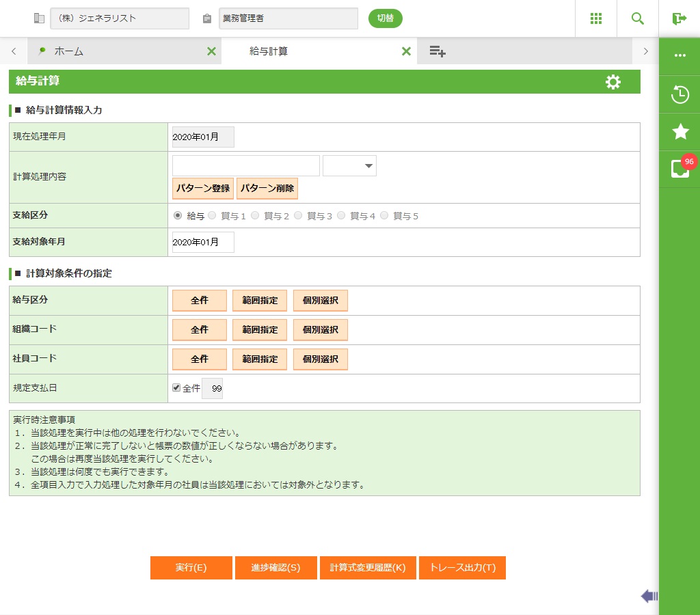
Task: Select the 給与 radio button
Action: pyautogui.click(x=178, y=216)
